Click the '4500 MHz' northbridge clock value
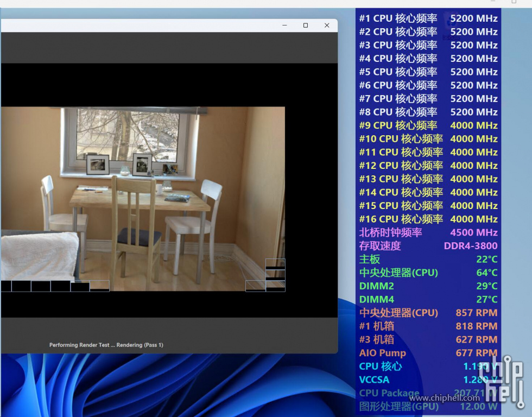 [474, 232]
